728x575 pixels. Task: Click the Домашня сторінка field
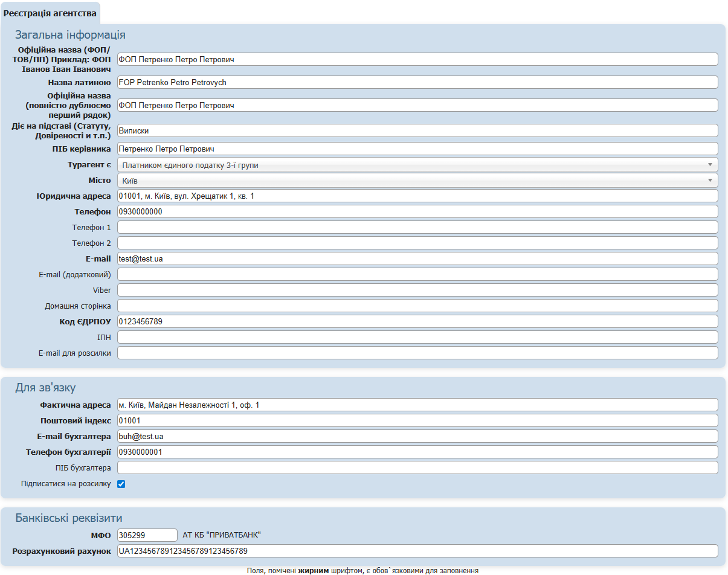tap(417, 306)
